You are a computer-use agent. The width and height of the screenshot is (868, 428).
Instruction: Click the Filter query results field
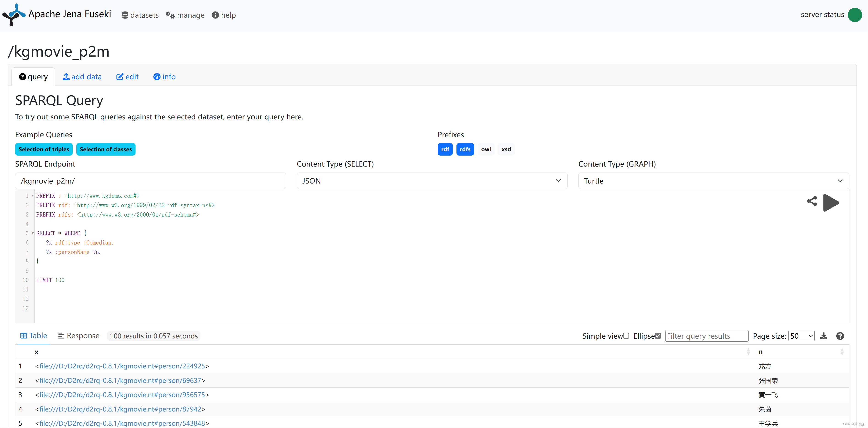pos(706,336)
